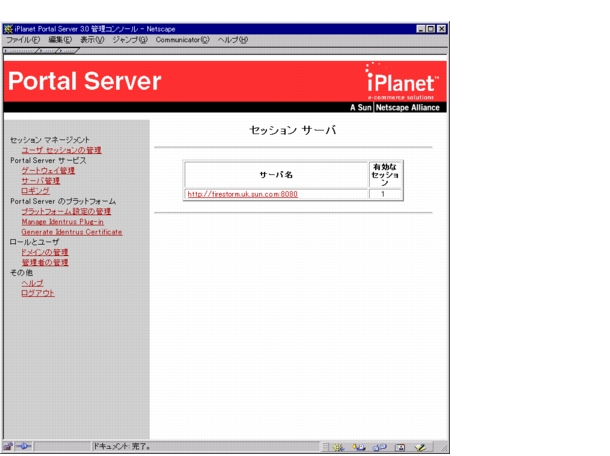Expand the third collapsed toolbar tab
The height and width of the screenshot is (456, 610).
pos(68,51)
